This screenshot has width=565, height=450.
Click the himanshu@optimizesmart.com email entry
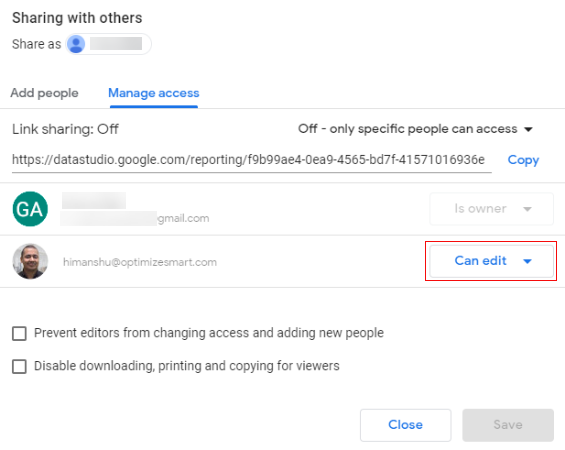140,262
